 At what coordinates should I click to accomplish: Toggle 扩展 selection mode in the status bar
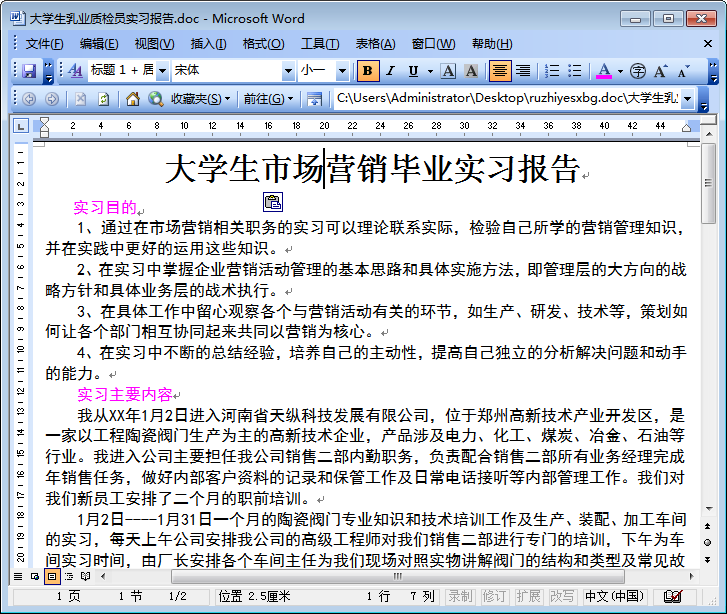tap(528, 596)
